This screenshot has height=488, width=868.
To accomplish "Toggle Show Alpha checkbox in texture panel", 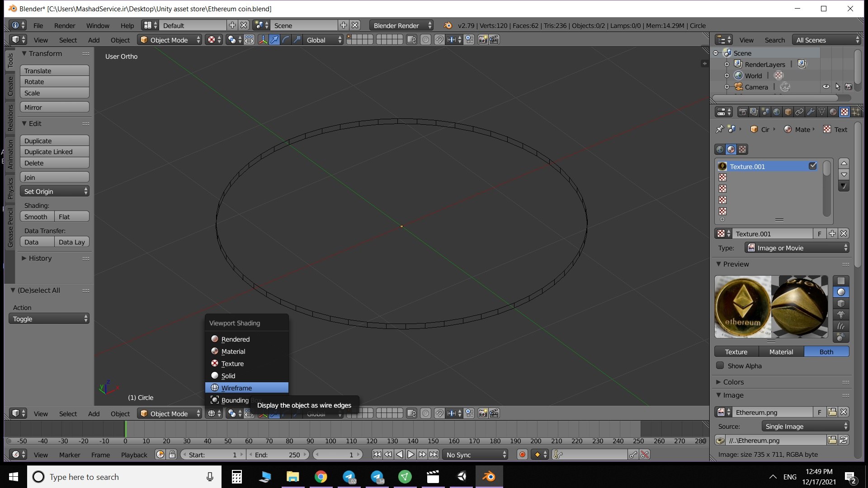I will tap(721, 365).
